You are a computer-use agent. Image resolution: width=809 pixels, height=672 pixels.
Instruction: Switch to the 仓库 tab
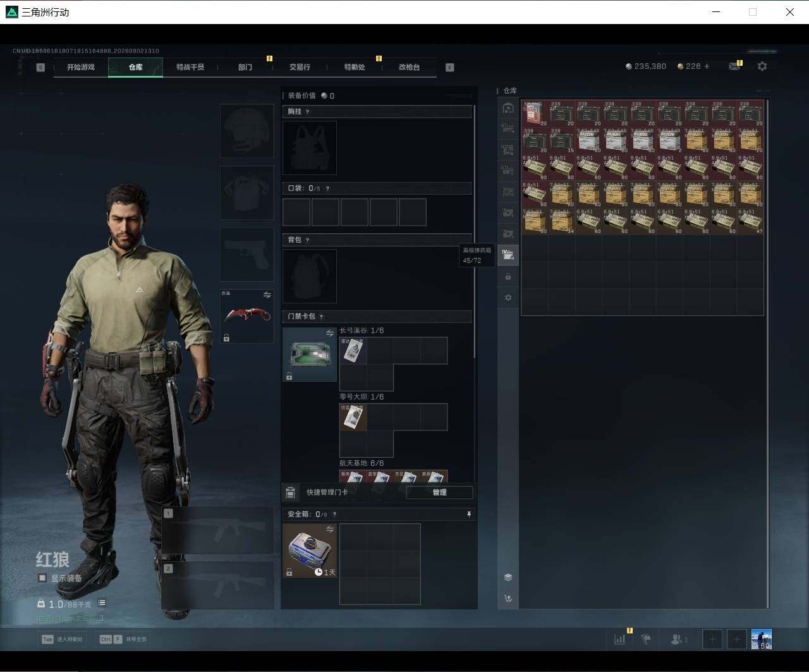(x=135, y=67)
